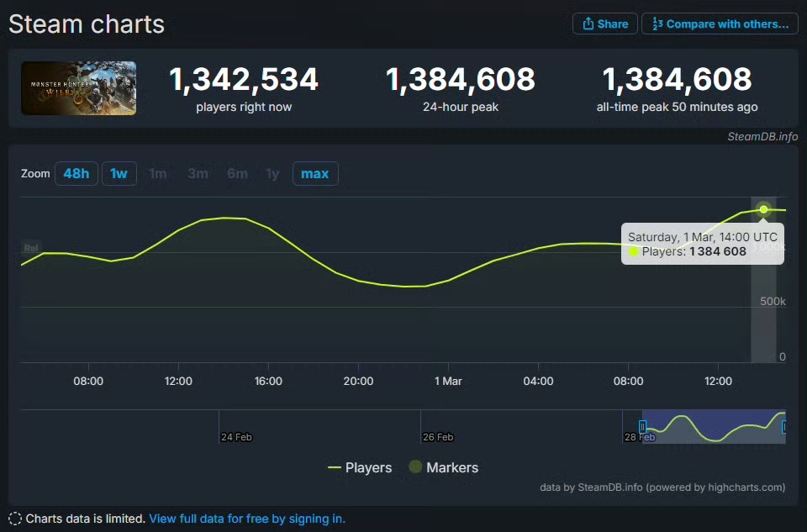This screenshot has height=532, width=807.
Task: Click the 26 Feb navigator label
Action: (x=438, y=437)
